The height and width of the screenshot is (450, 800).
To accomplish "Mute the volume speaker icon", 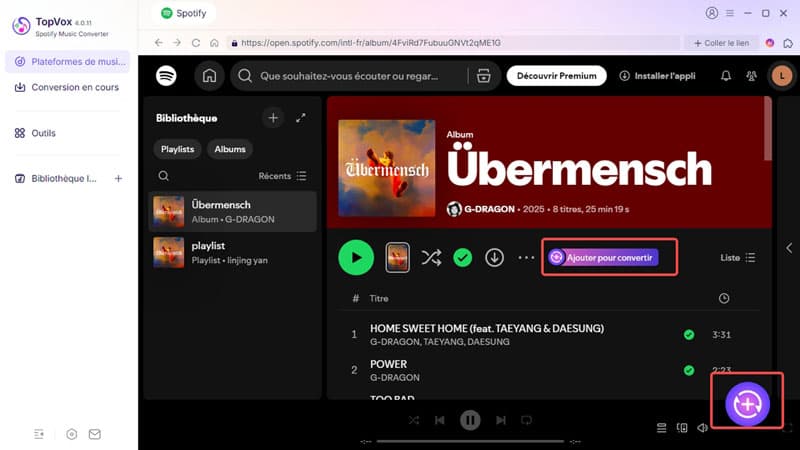I will 703,428.
